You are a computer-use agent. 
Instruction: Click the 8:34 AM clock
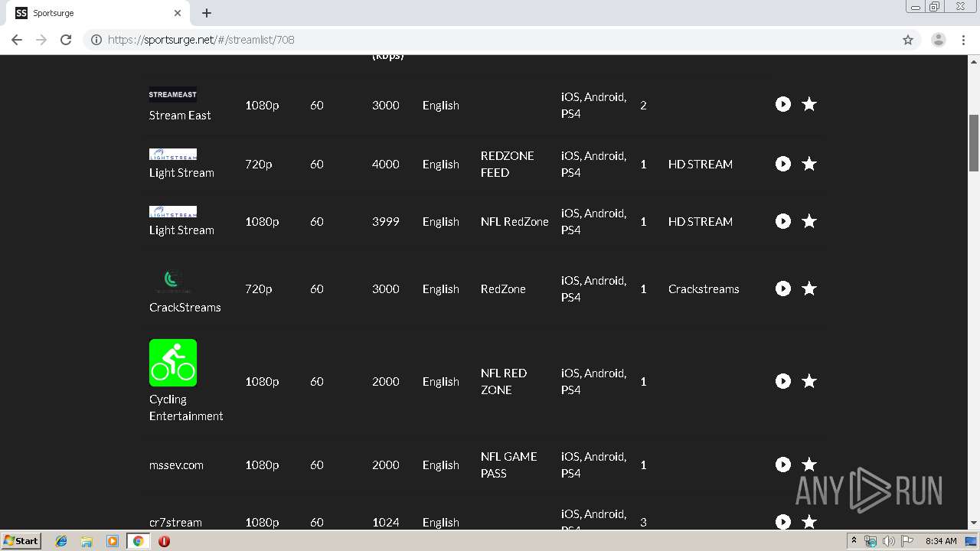coord(941,541)
